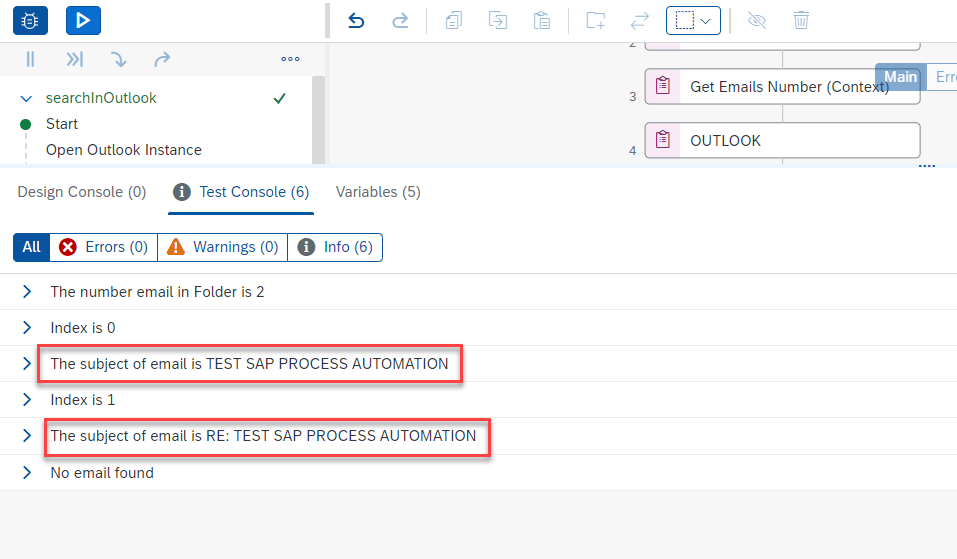Viewport: 957px width, 559px height.
Task: Collapse the searchInOutlook tree node
Action: pos(26,98)
